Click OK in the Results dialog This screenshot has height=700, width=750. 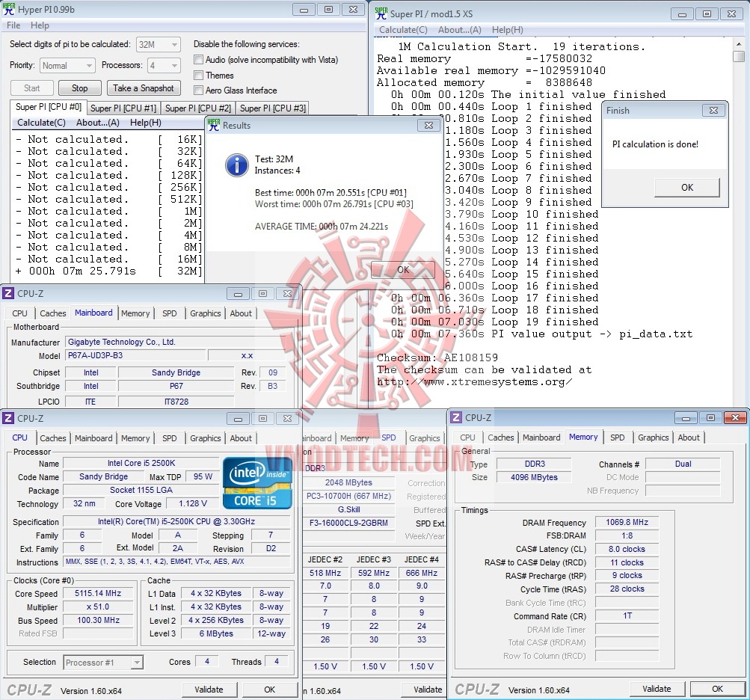[403, 270]
